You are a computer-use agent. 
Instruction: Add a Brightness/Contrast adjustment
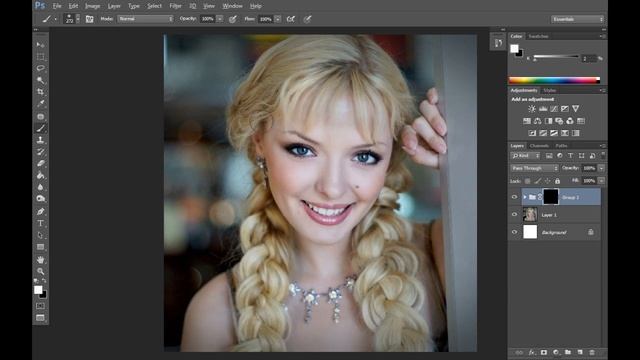click(532, 109)
